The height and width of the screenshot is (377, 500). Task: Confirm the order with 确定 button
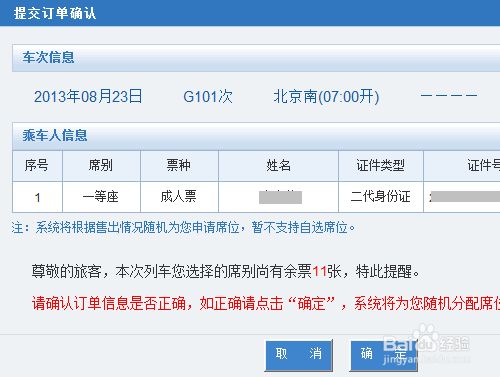383,355
